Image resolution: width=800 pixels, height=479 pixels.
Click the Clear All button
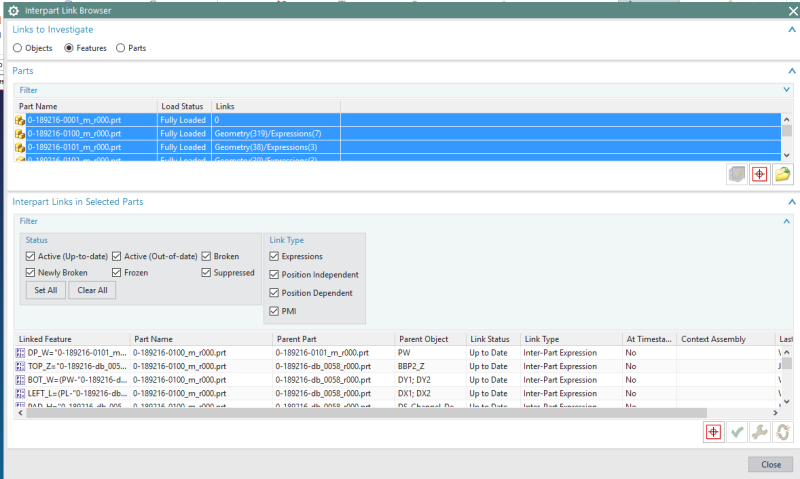[92, 290]
